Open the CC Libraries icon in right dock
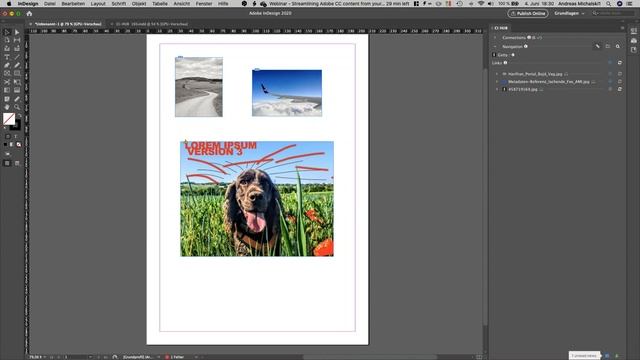 point(633,40)
